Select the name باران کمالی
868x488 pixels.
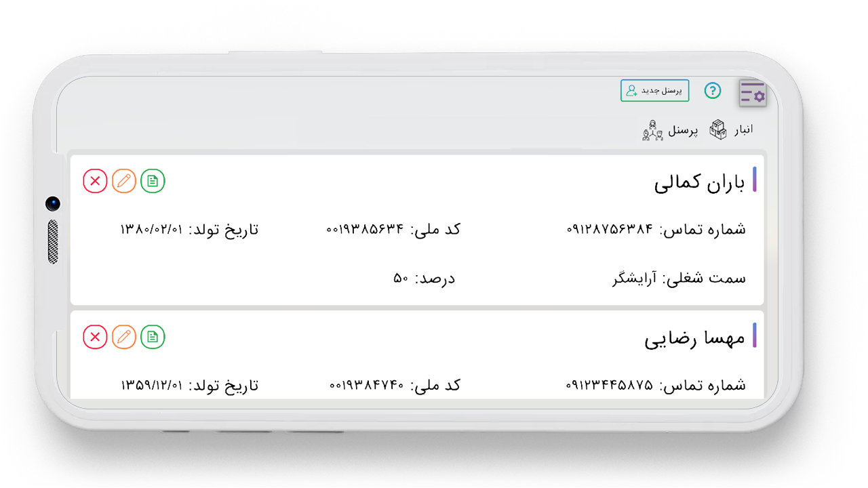[x=699, y=183]
